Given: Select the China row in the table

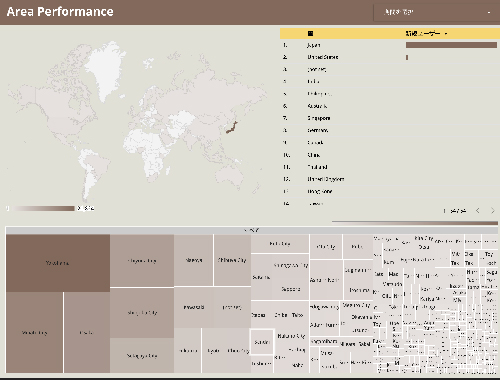Looking at the screenshot, I should point(389,155).
